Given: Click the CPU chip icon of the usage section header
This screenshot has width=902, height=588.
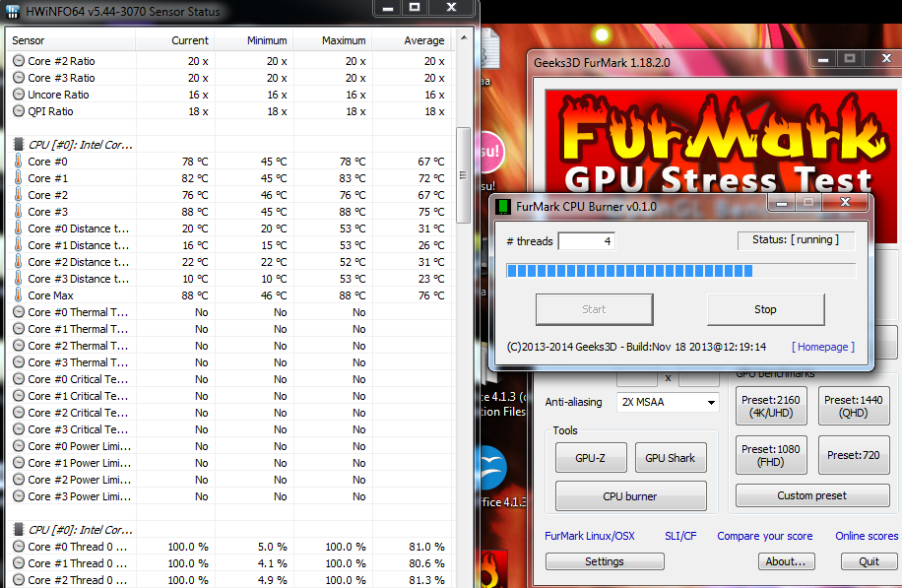Looking at the screenshot, I should tap(19, 529).
